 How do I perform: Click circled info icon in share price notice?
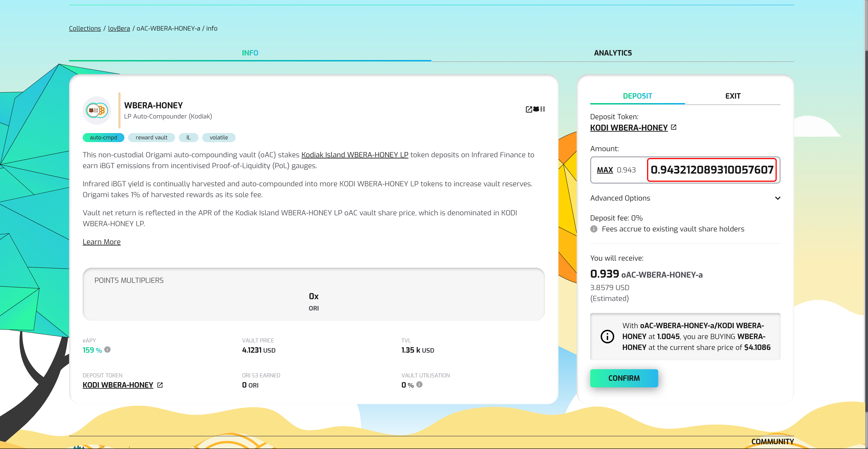point(607,336)
